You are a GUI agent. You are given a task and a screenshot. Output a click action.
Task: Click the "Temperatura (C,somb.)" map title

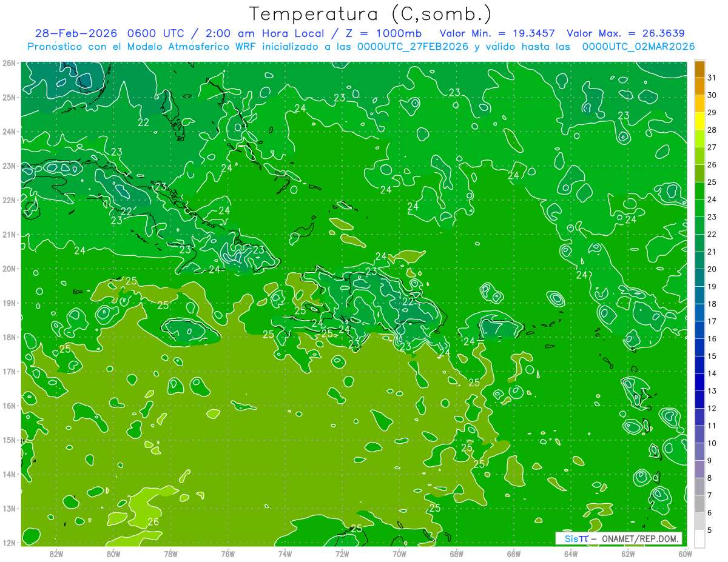click(x=371, y=15)
